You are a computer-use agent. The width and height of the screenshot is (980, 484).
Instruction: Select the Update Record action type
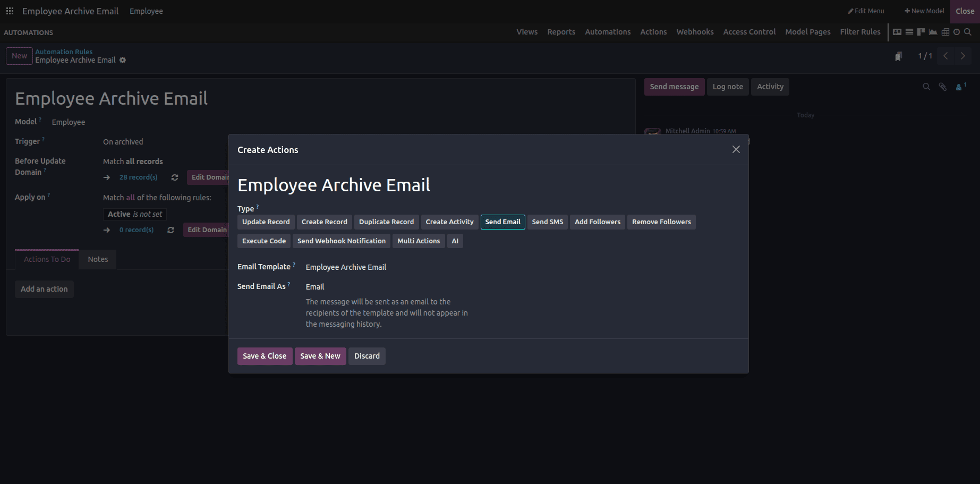pos(266,222)
